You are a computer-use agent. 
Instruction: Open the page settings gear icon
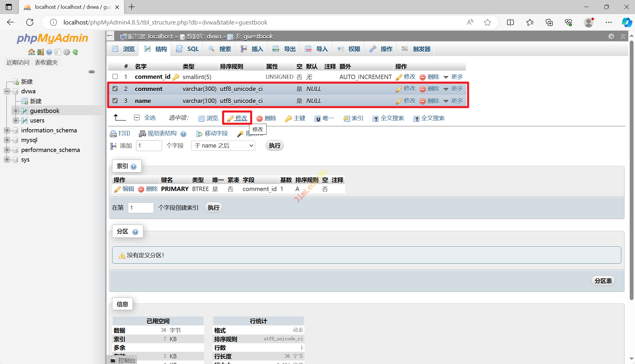pyautogui.click(x=611, y=36)
